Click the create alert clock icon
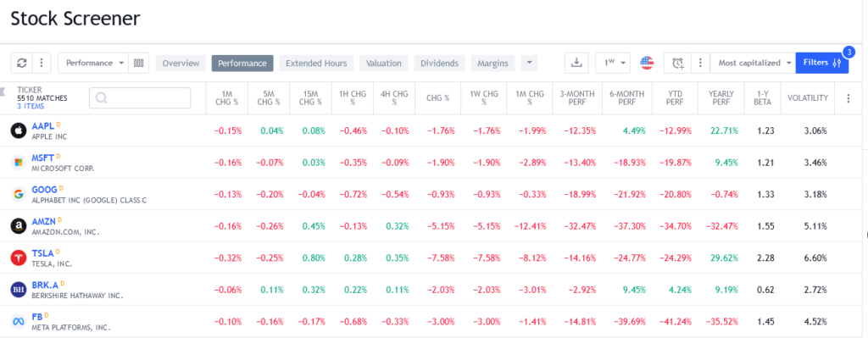 (x=677, y=63)
